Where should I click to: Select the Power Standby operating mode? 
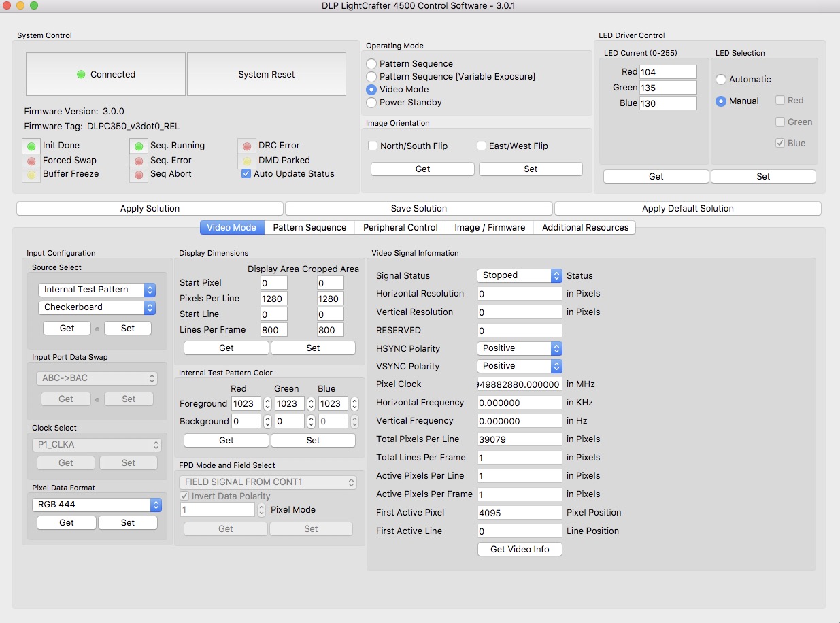[371, 103]
